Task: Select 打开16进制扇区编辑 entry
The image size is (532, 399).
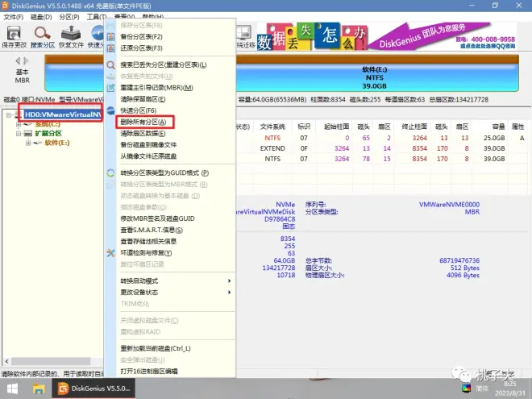Action: click(x=149, y=372)
